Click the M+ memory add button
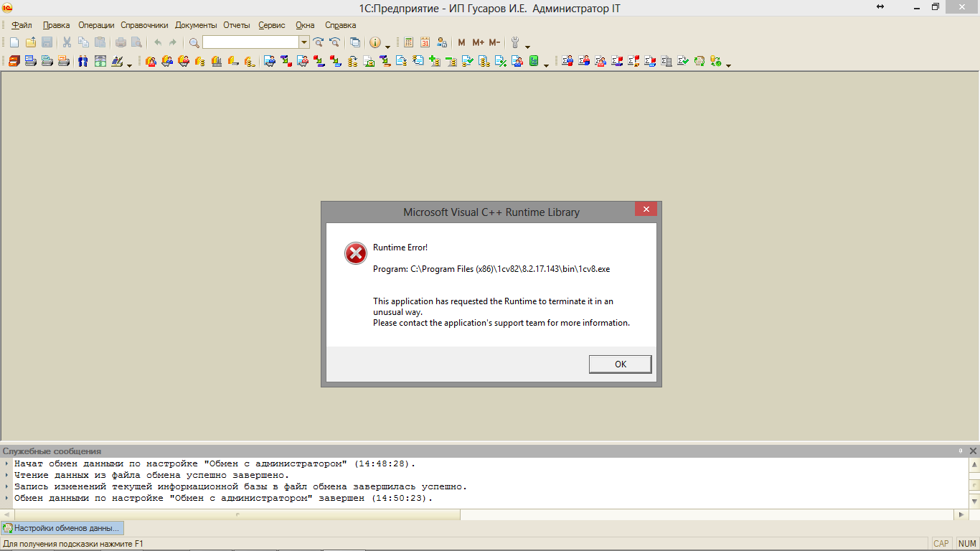The width and height of the screenshot is (980, 551). coord(478,42)
